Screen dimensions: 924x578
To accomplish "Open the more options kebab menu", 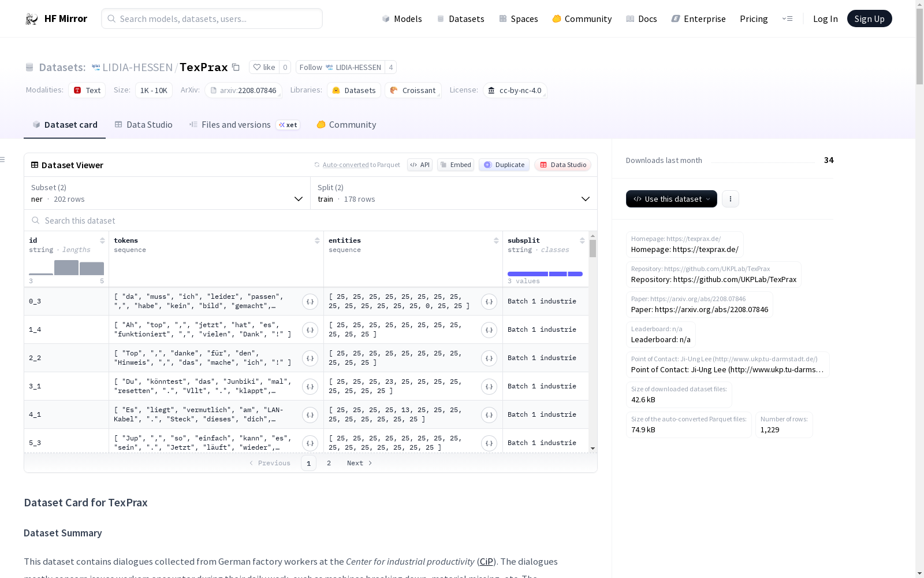I will click(730, 199).
